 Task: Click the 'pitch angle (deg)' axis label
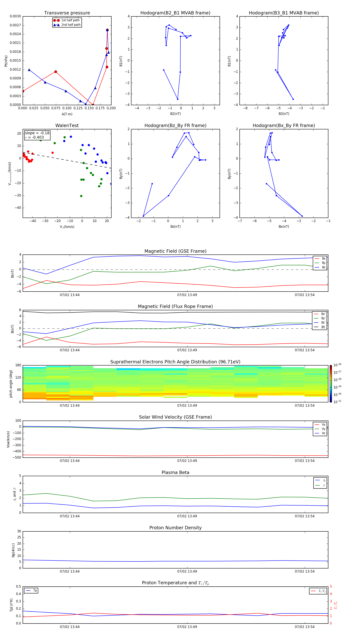coord(11,384)
